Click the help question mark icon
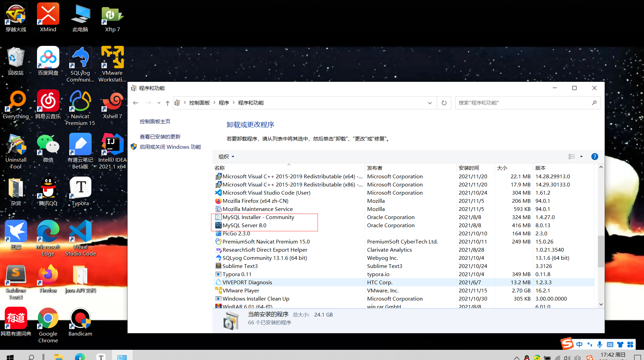 [x=594, y=157]
